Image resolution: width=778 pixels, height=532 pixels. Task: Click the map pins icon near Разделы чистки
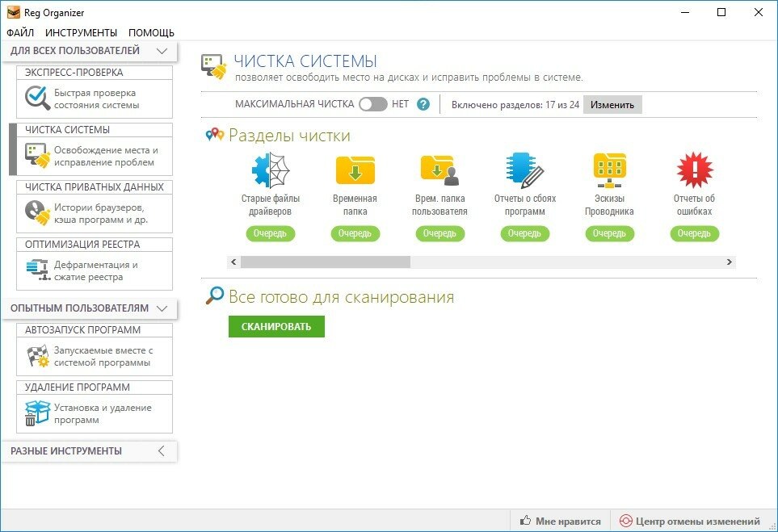214,134
